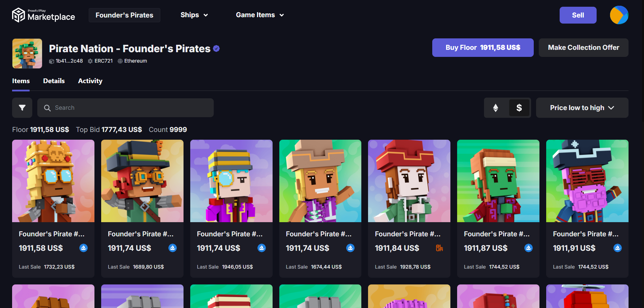This screenshot has width=644, height=308.
Task: Click Last Sale 1674,44 US$ text
Action: pyautogui.click(x=314, y=267)
